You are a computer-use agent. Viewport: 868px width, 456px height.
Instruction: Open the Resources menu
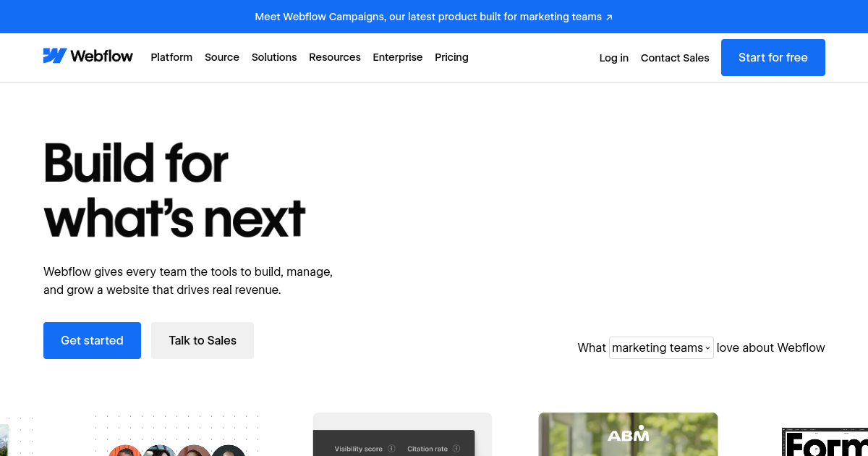(x=335, y=57)
